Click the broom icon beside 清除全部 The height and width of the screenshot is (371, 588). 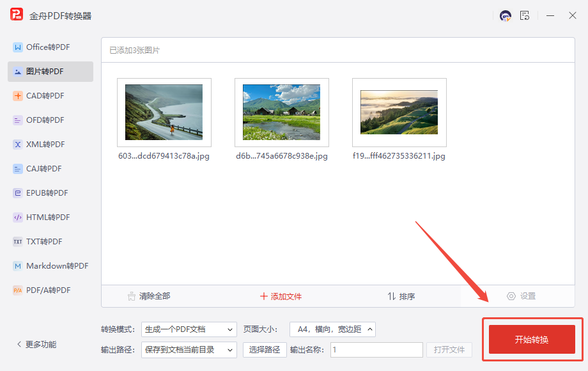coord(131,296)
